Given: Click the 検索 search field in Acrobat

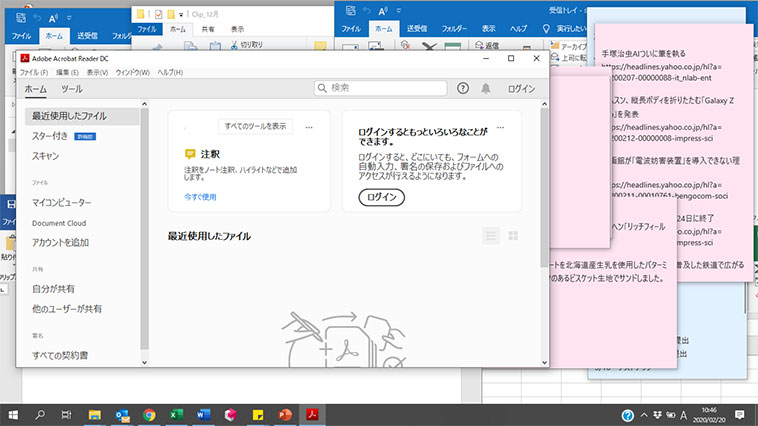Looking at the screenshot, I should coord(380,88).
